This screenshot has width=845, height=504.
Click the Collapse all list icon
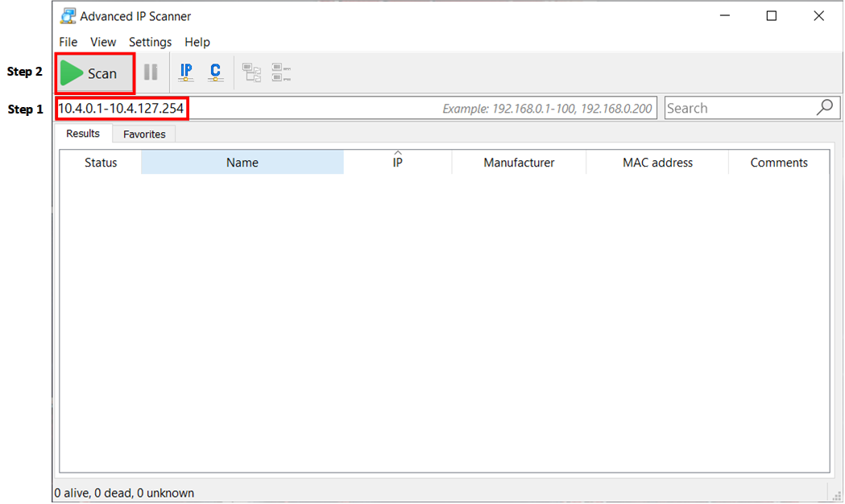(x=281, y=72)
